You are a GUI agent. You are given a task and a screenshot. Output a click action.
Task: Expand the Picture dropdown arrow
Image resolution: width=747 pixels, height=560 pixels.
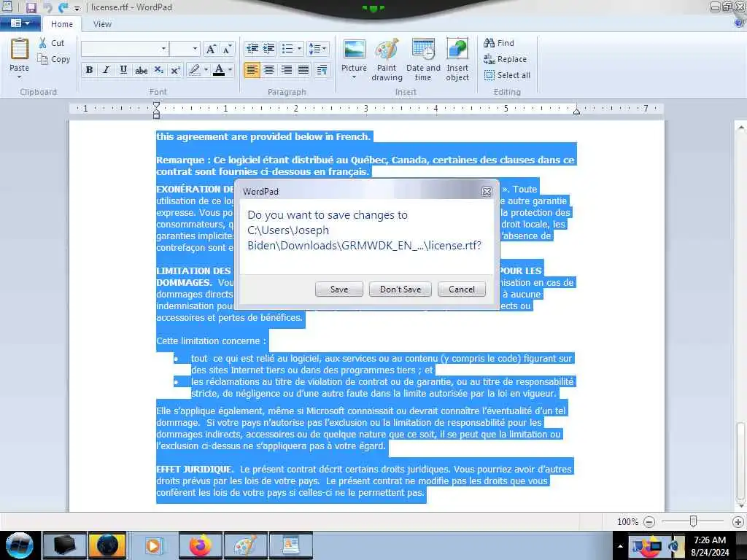coord(354,77)
